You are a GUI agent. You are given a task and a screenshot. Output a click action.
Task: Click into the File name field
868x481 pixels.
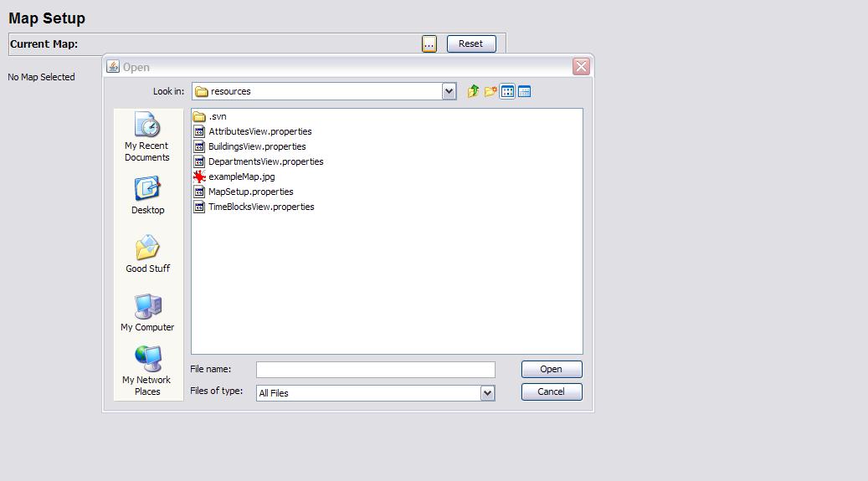(x=375, y=369)
